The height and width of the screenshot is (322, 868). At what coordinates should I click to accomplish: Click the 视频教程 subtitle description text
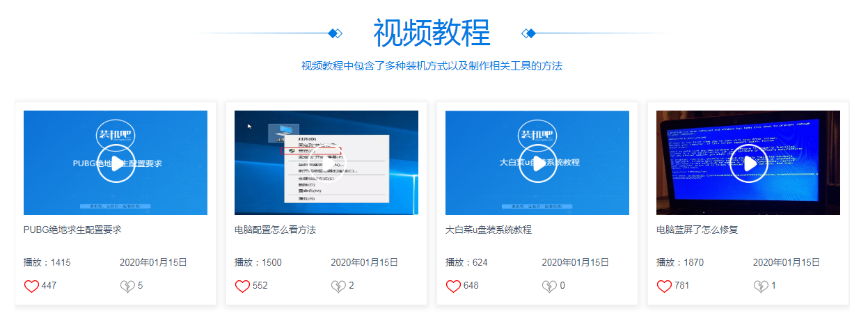point(432,66)
